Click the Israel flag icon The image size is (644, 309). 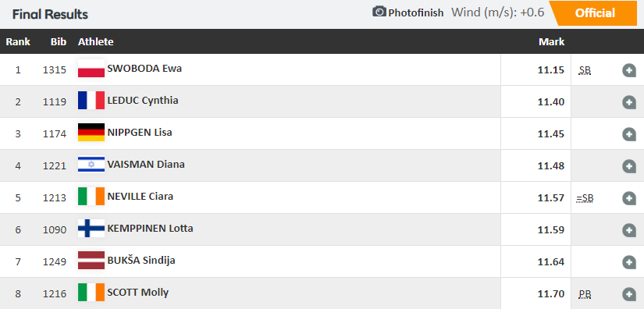click(x=91, y=165)
